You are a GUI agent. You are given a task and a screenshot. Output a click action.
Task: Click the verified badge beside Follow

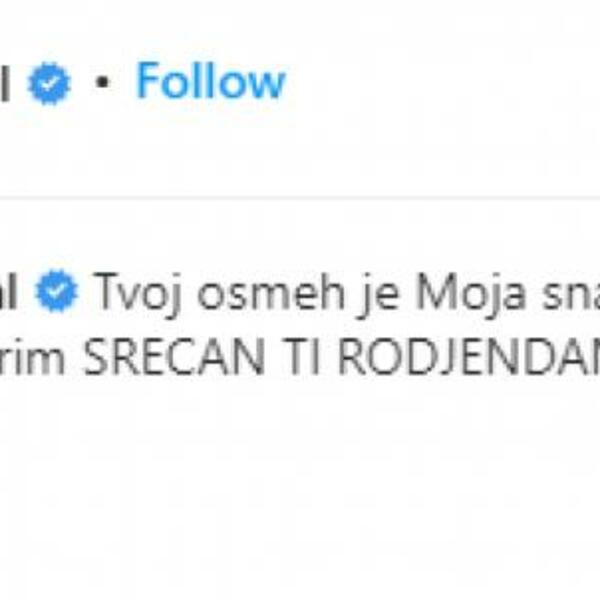coord(49,84)
